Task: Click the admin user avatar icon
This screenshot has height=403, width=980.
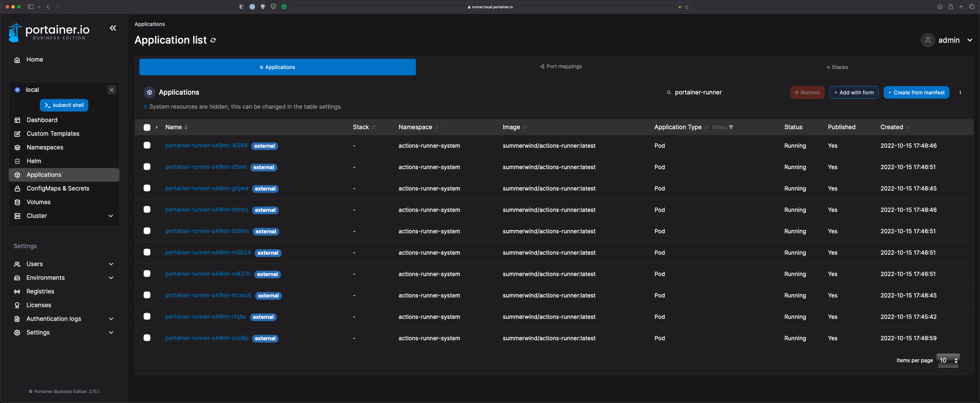Action: click(x=928, y=40)
